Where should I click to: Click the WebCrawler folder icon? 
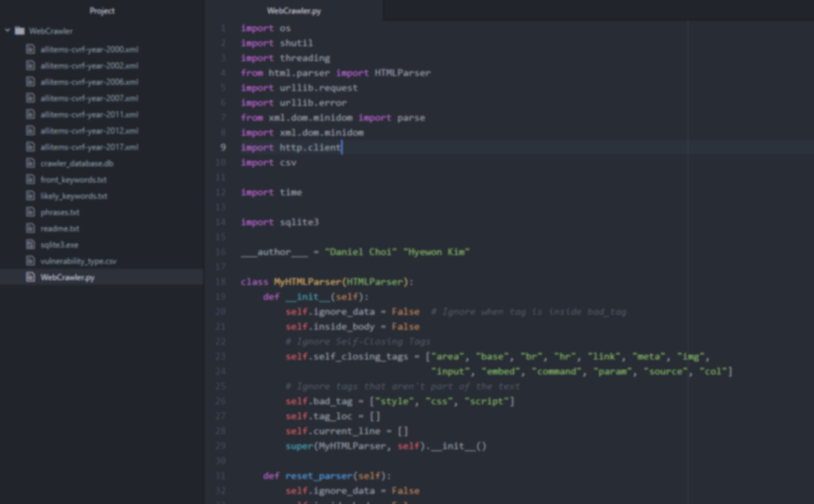coord(20,31)
